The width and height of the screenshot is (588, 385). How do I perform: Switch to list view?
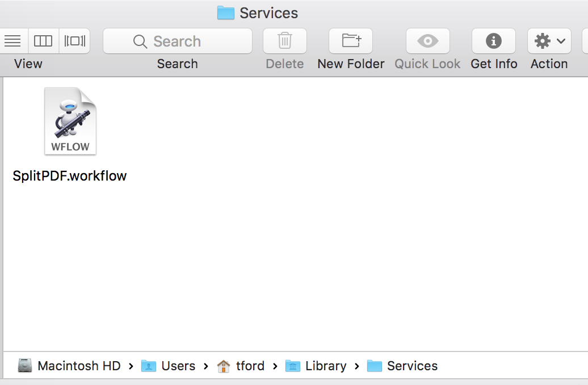[14, 41]
